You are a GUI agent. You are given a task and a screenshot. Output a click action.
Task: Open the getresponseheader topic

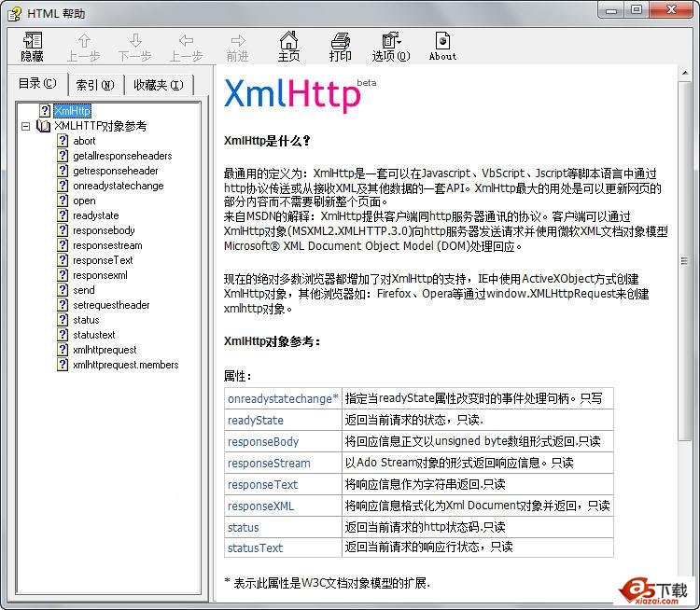(x=116, y=171)
